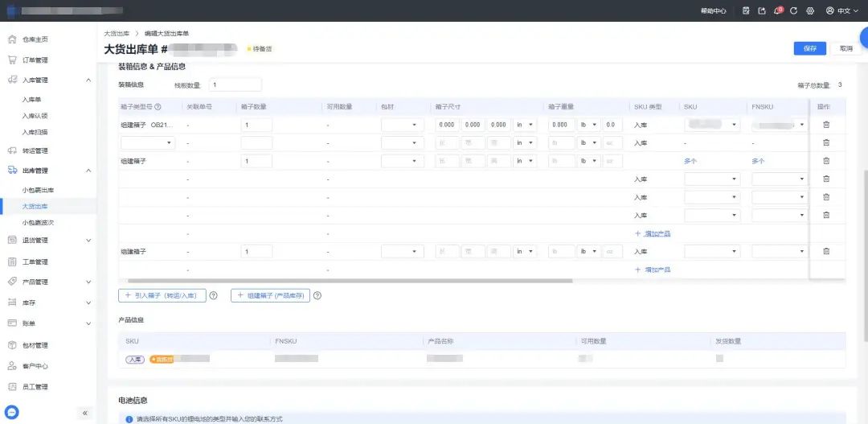Click the table's horizontal scrollbar
Screen dimensions: 868x424
click(x=350, y=281)
